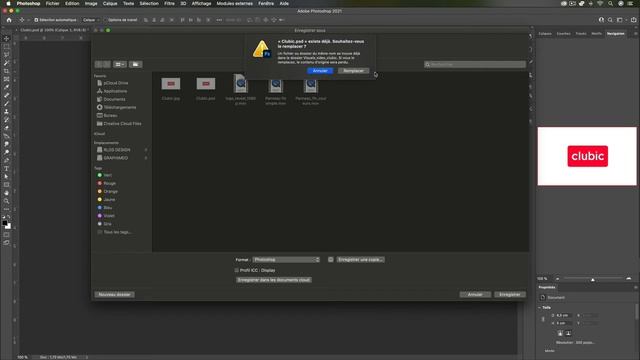Select the Healing Brush tool
Viewport: 640px width, 360px height.
pyautogui.click(x=6, y=95)
